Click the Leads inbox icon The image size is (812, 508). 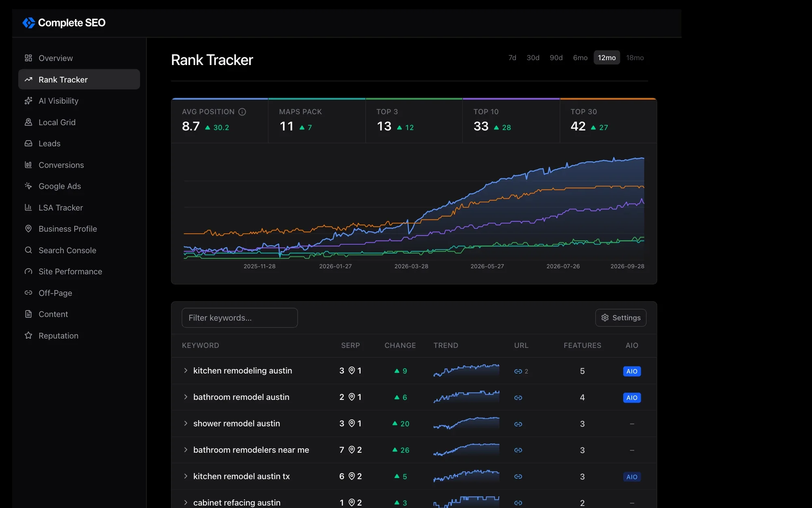(x=28, y=143)
